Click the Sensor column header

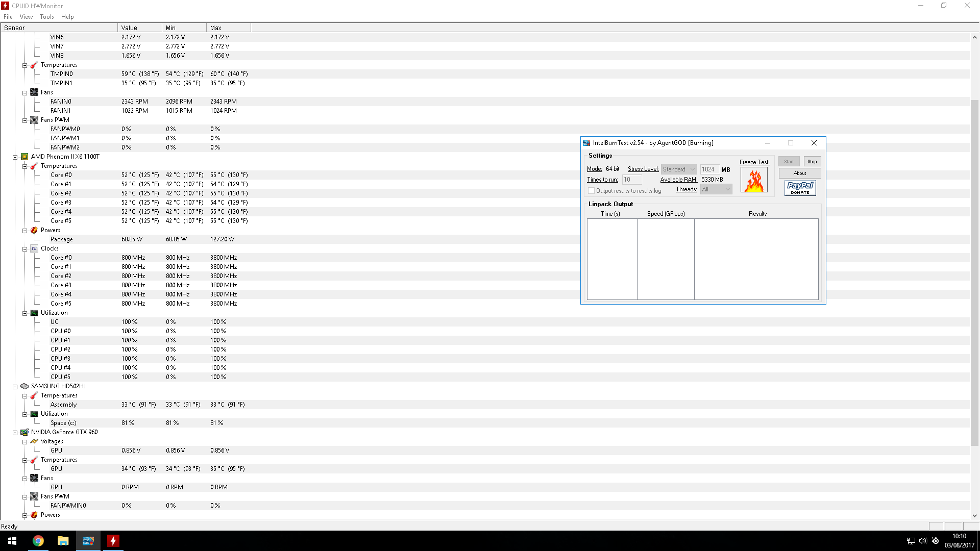coord(59,28)
